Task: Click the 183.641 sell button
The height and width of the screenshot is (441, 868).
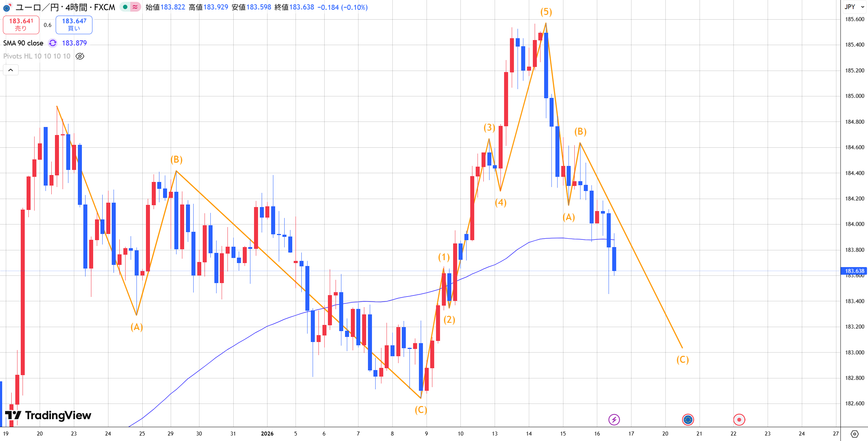Action: pos(21,24)
